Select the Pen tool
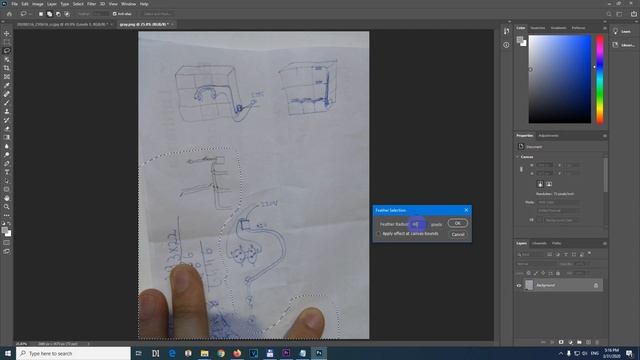640x360 pixels. pos(7,163)
